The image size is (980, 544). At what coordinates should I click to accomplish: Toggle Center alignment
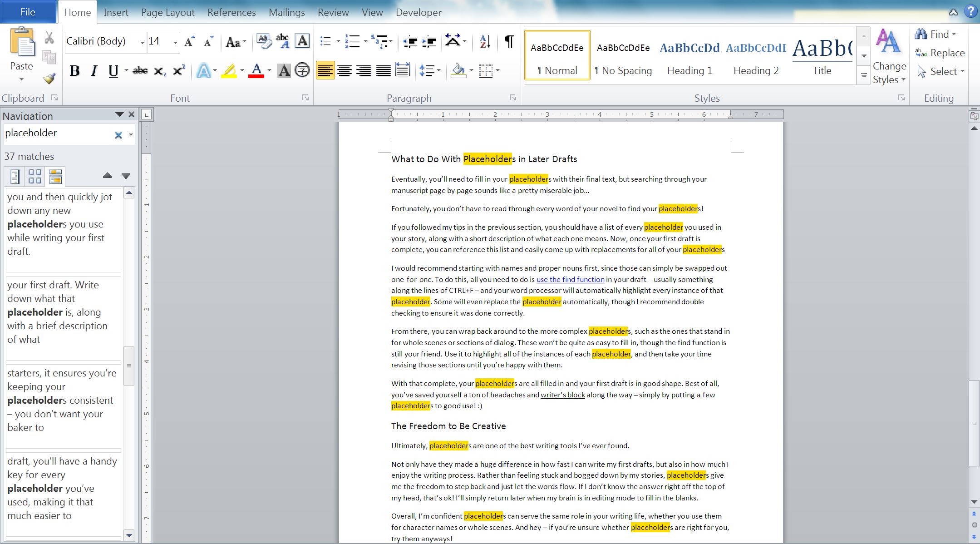[345, 70]
